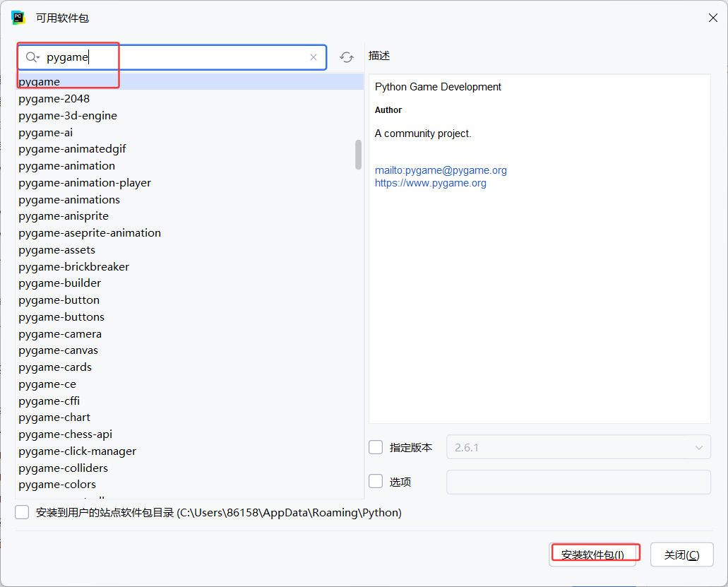Viewport: 728px width, 587px height.
Task: Select pygame-assets package
Action: pyautogui.click(x=189, y=250)
